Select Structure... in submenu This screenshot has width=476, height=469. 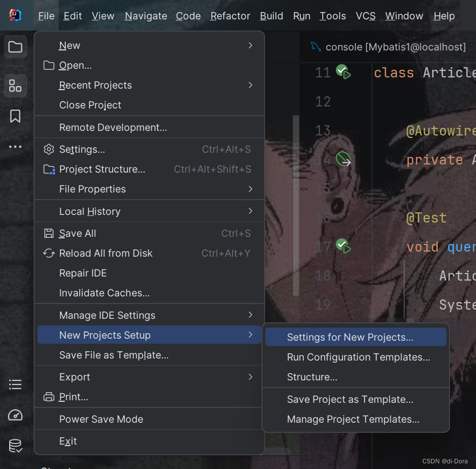pyautogui.click(x=356, y=377)
